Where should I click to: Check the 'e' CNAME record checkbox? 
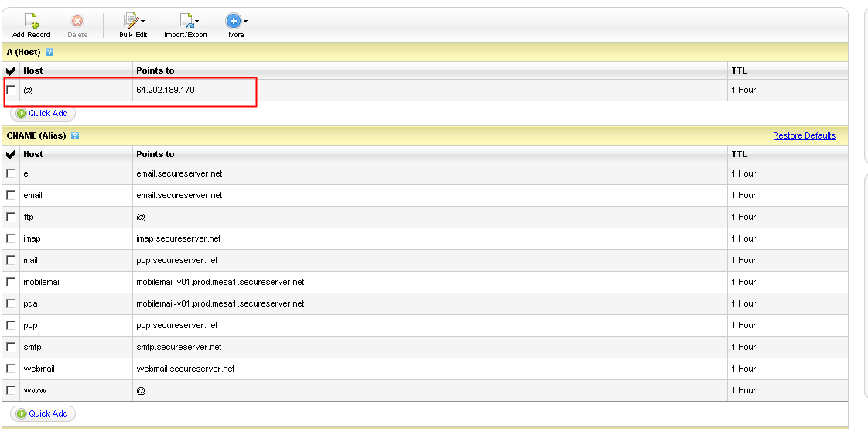pos(11,173)
